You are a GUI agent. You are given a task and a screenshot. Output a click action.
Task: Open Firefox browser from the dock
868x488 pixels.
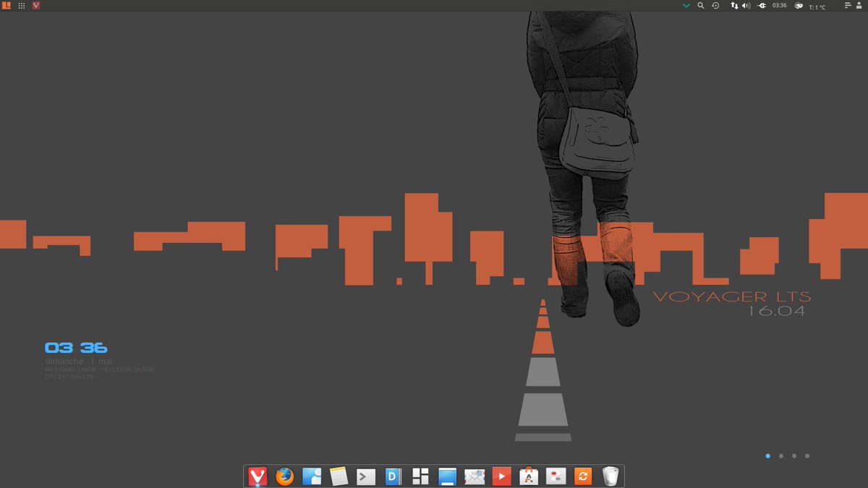tap(285, 476)
